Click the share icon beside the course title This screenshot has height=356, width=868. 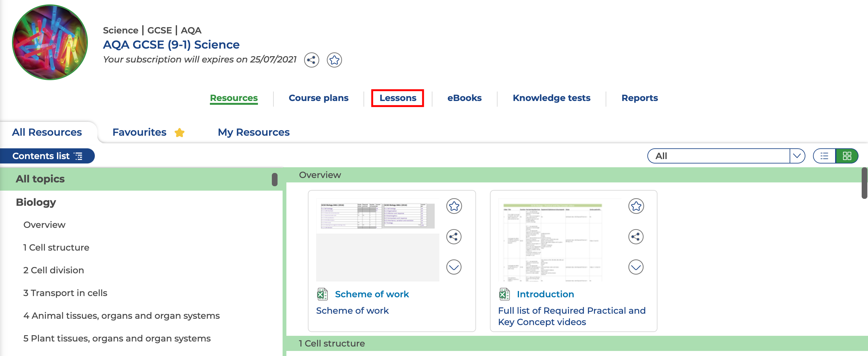pyautogui.click(x=311, y=60)
